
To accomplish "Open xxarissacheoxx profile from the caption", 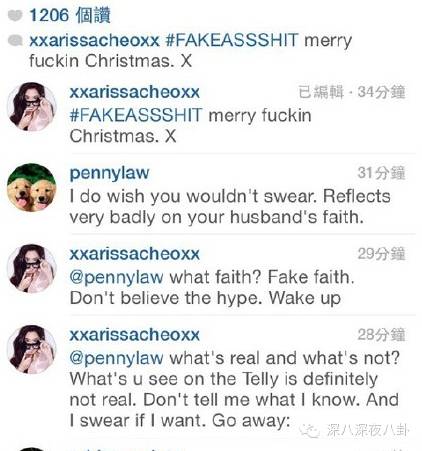I will 94,41.
